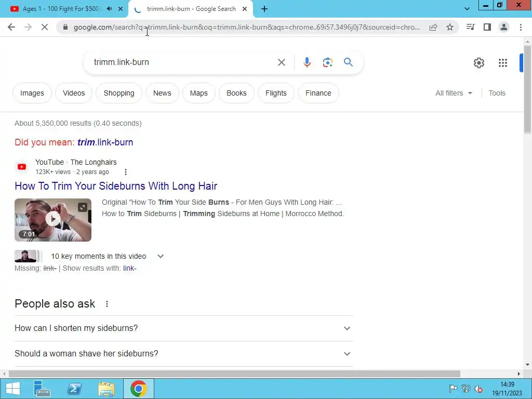
Task: Open search Tools
Action: click(x=497, y=93)
